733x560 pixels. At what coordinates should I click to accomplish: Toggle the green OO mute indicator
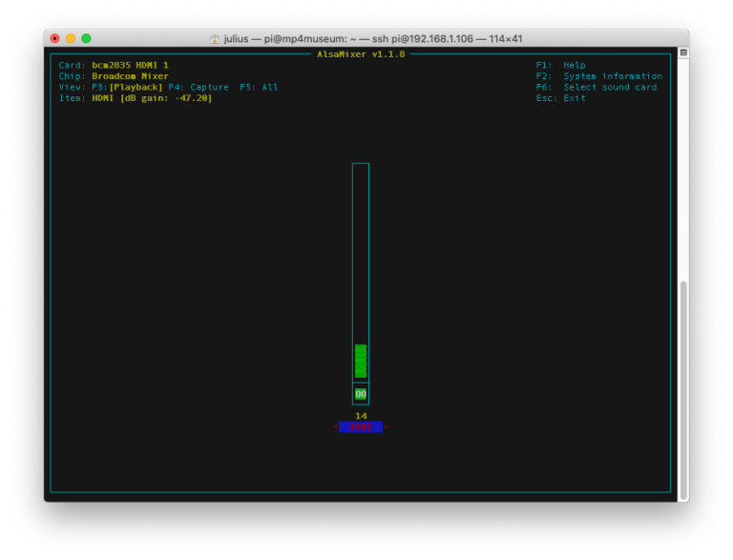(x=361, y=394)
